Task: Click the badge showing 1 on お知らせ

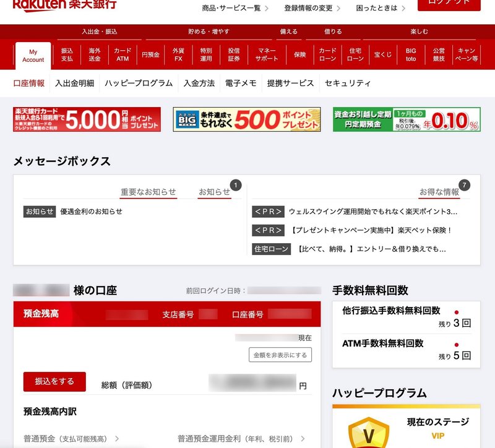Action: coord(236,185)
